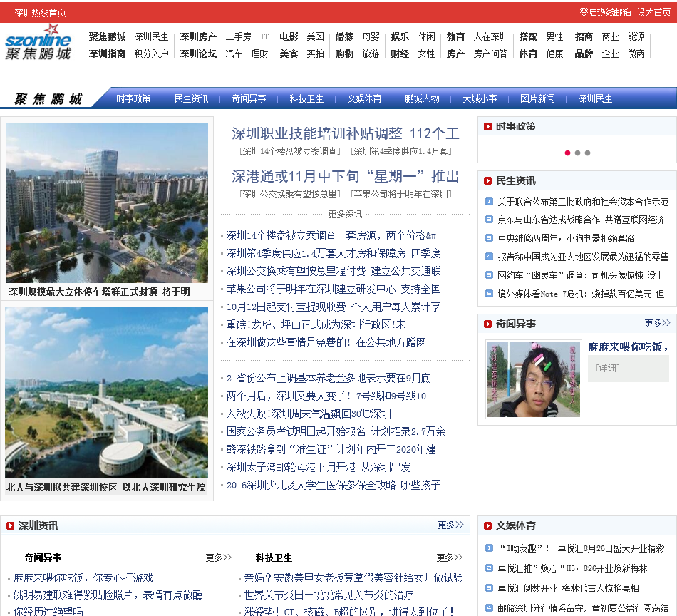Open article 国家公务员考试明日起开始报名
The height and width of the screenshot is (616, 677).
click(336, 431)
